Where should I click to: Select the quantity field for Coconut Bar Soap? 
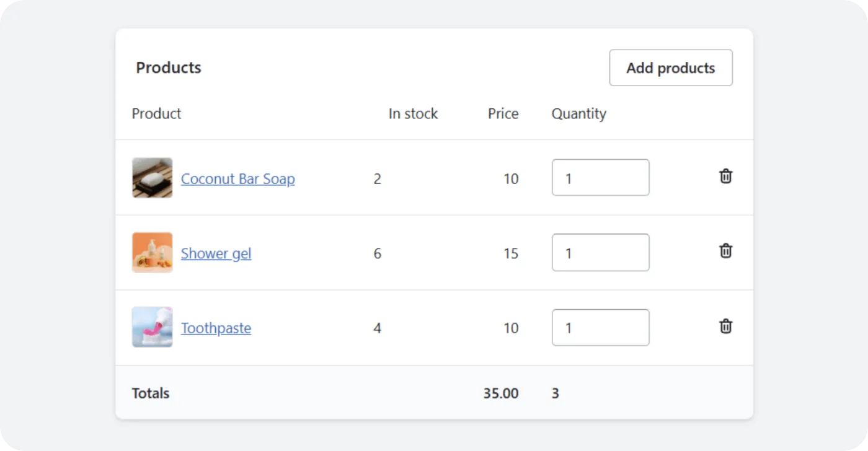(600, 177)
